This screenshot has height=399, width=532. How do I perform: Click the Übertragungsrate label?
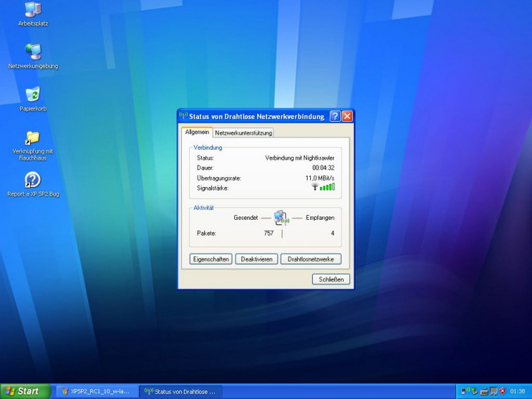coord(219,178)
